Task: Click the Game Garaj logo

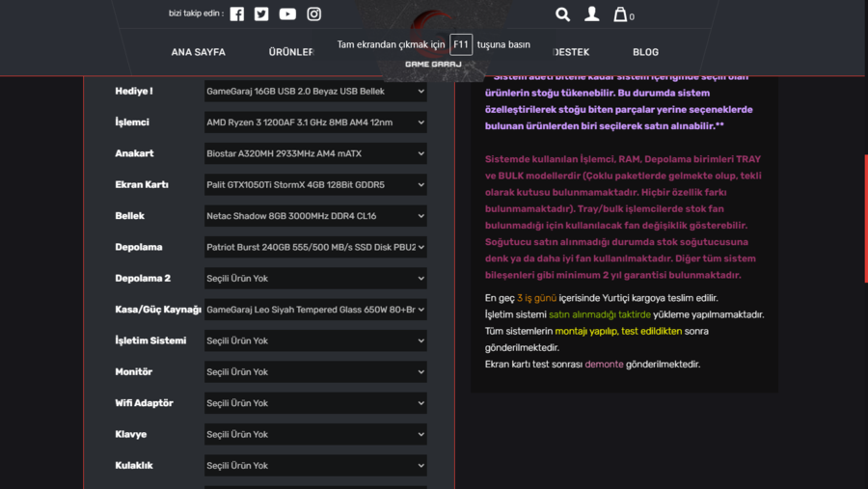Action: (433, 40)
